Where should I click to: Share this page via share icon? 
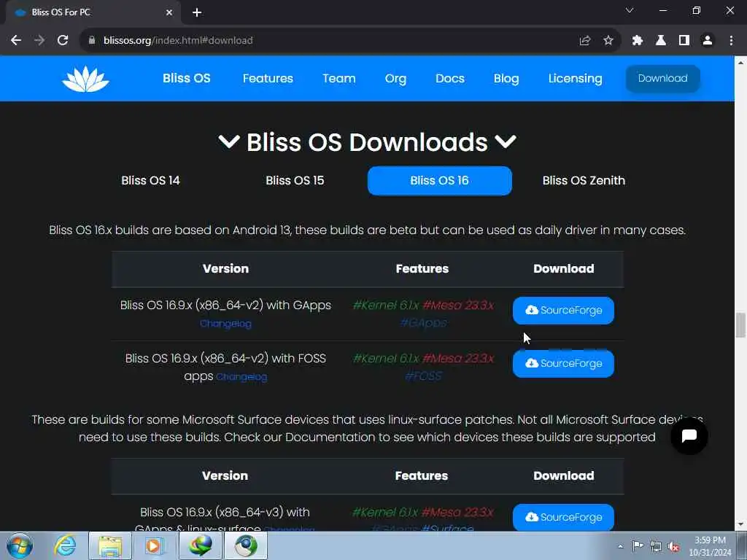(x=585, y=41)
